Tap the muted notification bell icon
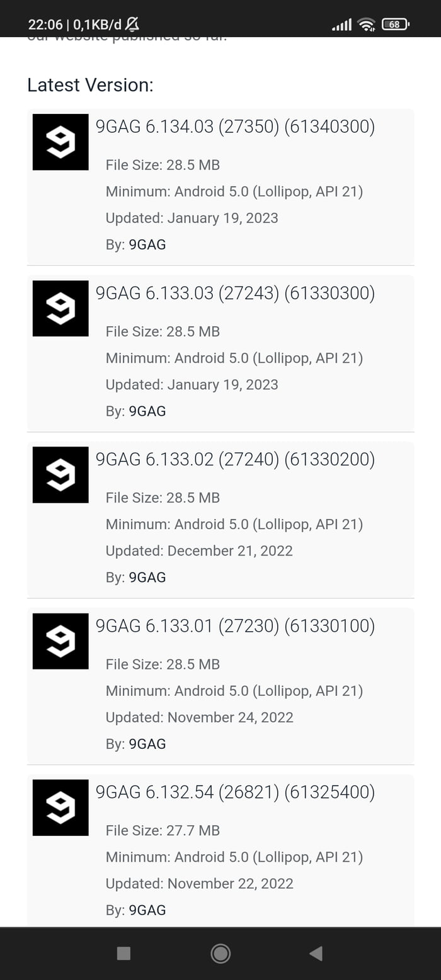 pyautogui.click(x=132, y=25)
